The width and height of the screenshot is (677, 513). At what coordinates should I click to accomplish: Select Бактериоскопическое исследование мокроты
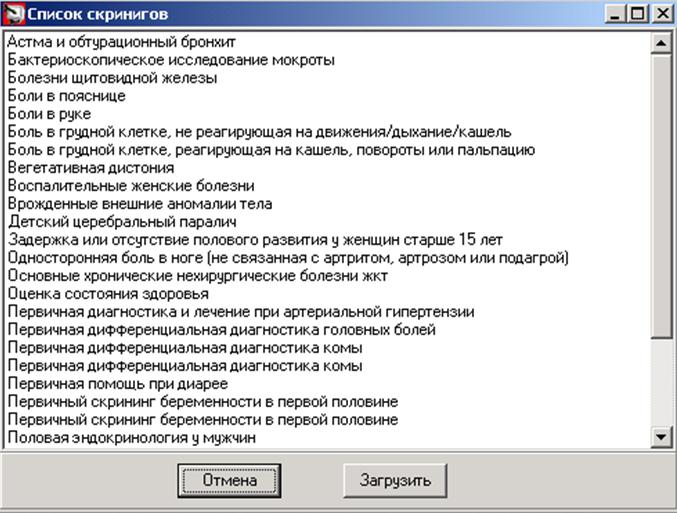(x=171, y=60)
